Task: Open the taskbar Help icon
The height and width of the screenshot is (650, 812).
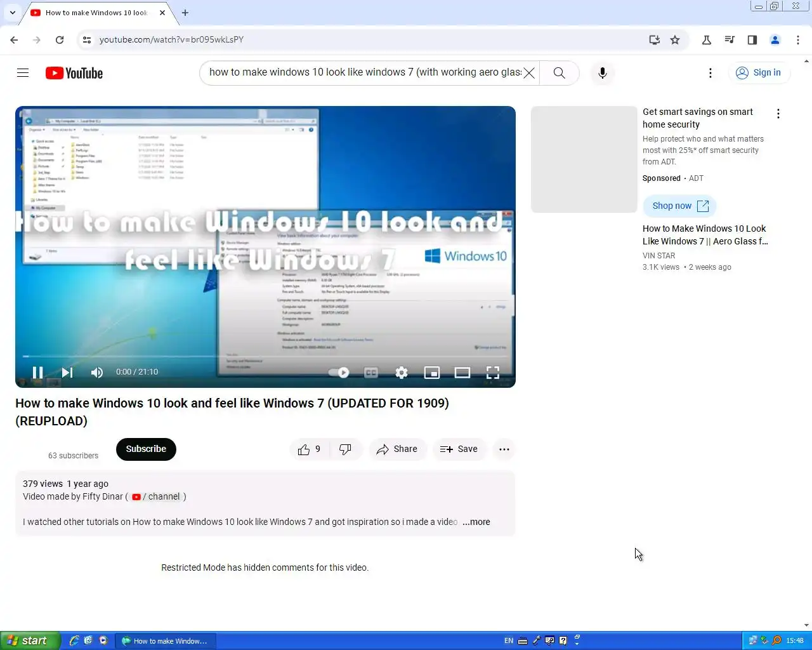Action: (x=563, y=641)
